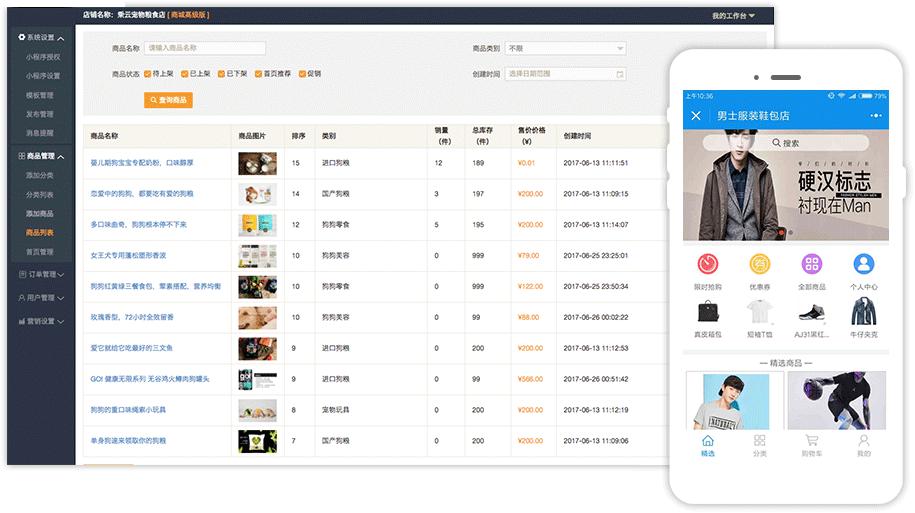Image resolution: width=915 pixels, height=513 pixels.
Task: Select 添加商品 in sidebar menu
Action: [40, 214]
